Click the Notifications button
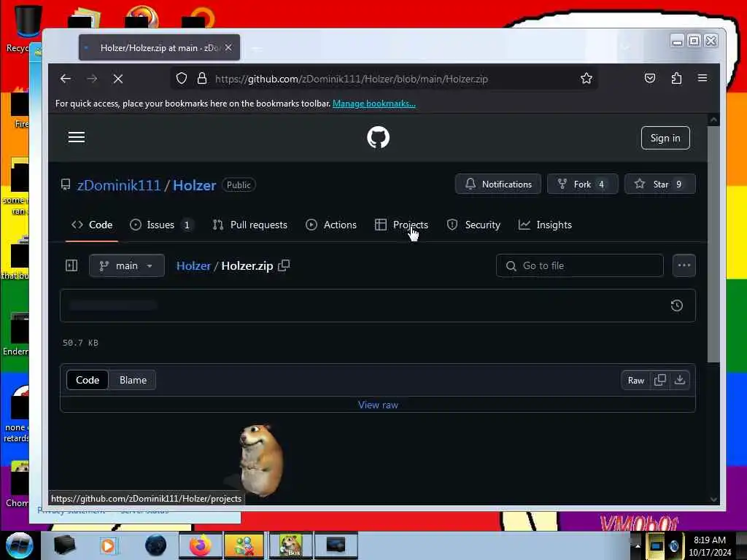 498,184
